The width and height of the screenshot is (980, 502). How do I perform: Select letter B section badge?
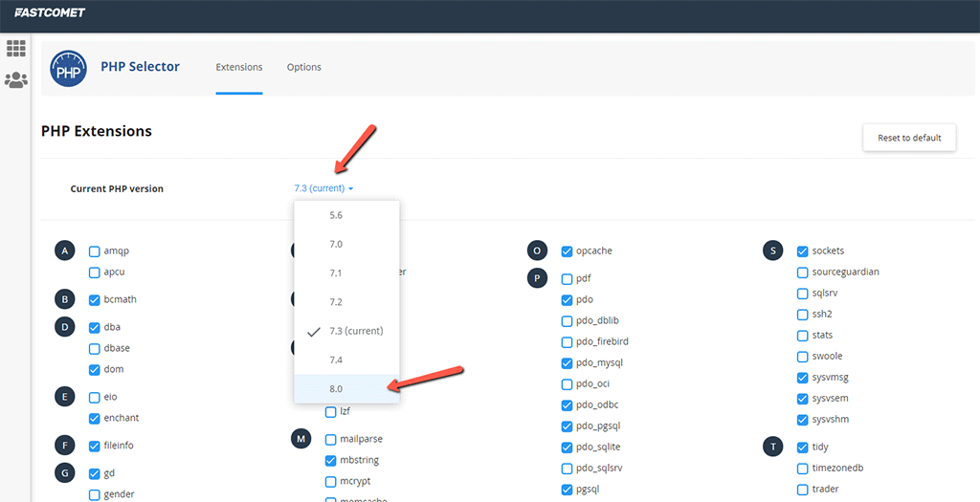coord(65,299)
